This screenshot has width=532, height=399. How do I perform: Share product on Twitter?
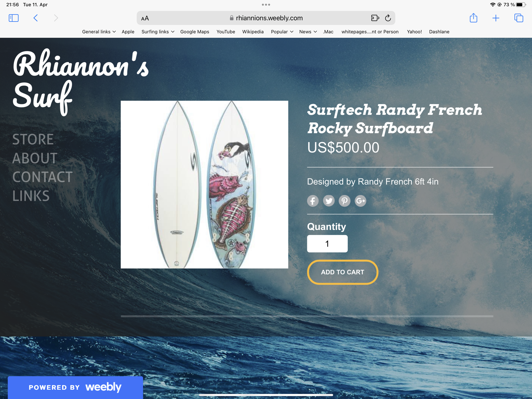(329, 201)
